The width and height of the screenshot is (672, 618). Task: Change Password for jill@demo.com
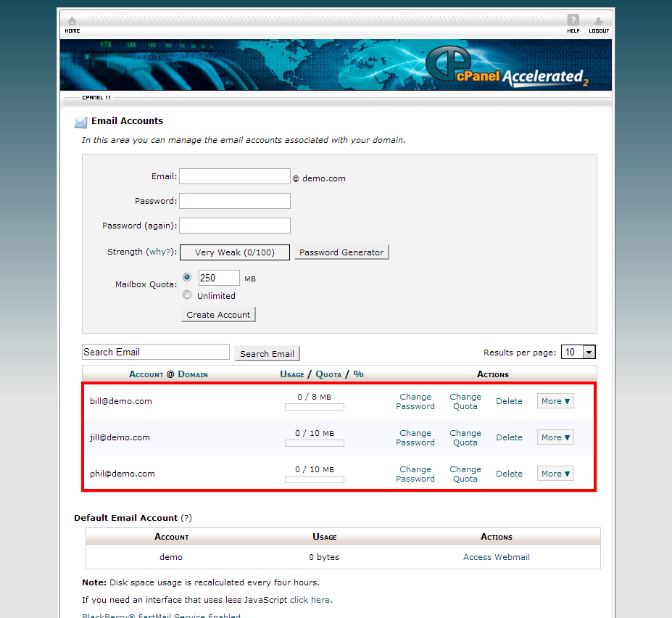415,438
